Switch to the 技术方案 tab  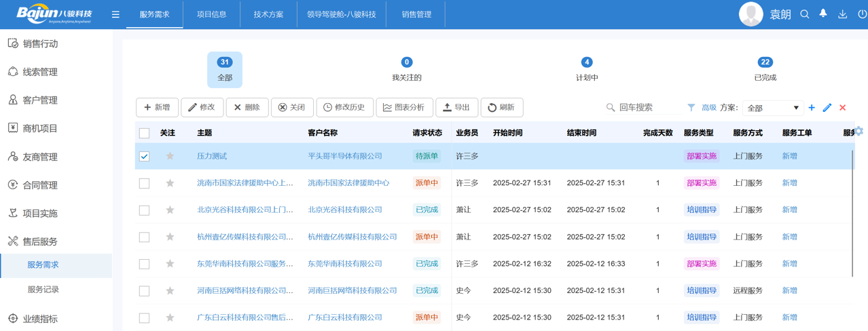268,14
